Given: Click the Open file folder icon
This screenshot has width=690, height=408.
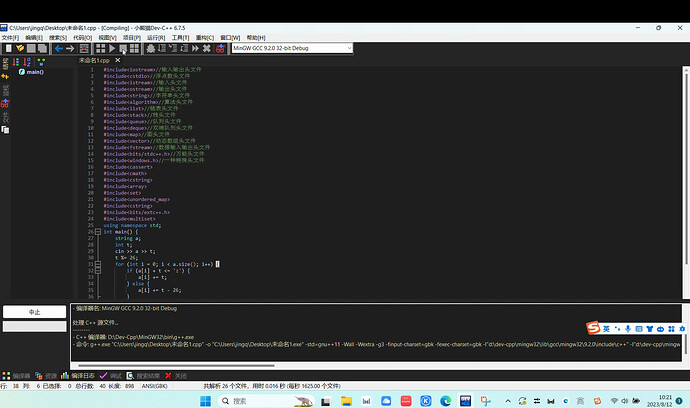Looking at the screenshot, I should [x=20, y=48].
